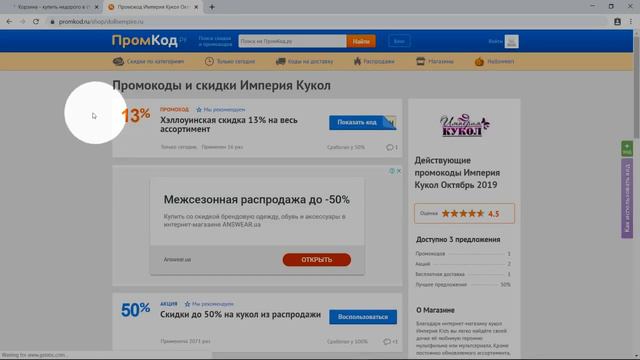Click the 50% discount badge
Image resolution: width=640 pixels, height=360 pixels.
(x=136, y=310)
